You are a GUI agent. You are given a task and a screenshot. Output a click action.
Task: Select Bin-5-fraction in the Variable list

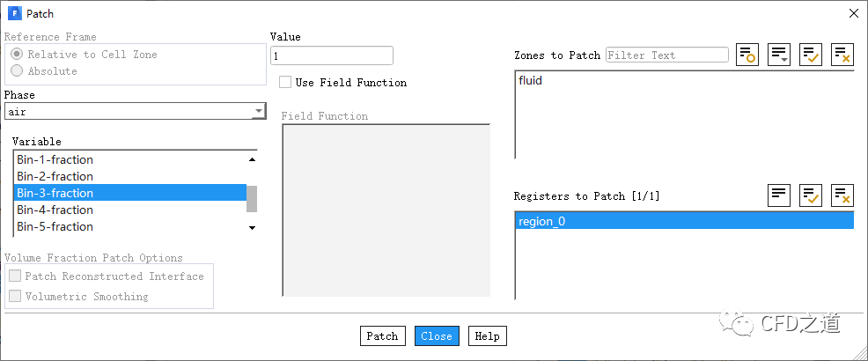coord(55,226)
